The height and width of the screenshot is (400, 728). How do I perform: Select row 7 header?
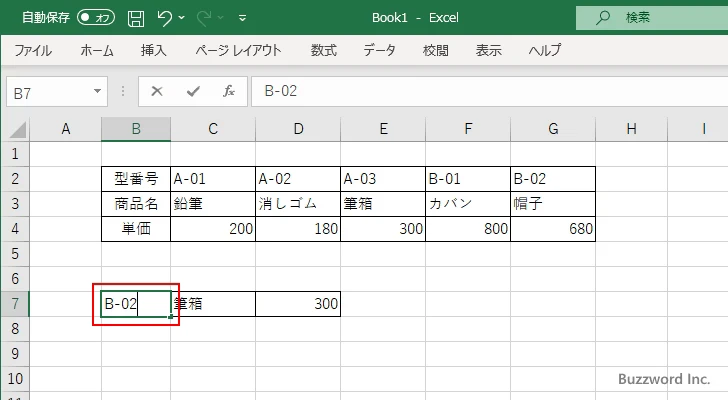pos(15,304)
